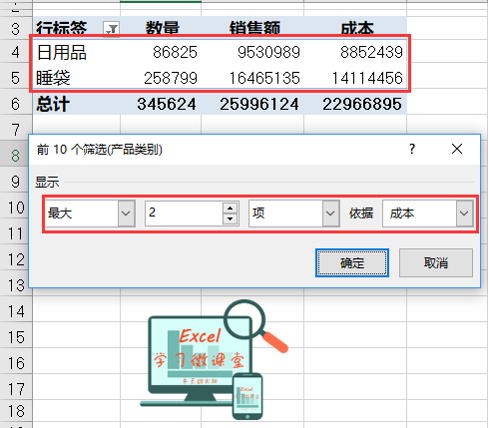
Task: Click the dialog help question mark
Action: point(412,149)
